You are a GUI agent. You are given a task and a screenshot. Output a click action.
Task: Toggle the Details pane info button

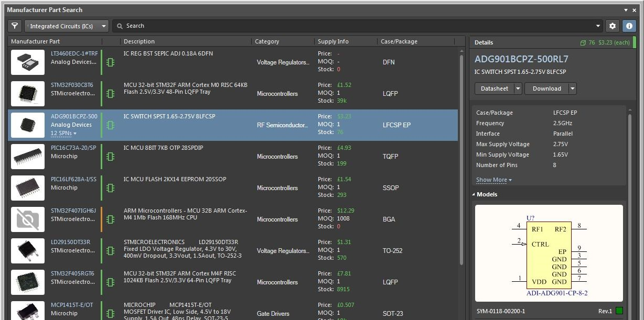coord(629,26)
